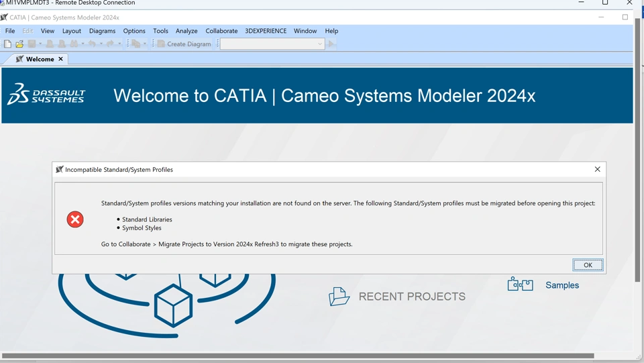644x363 pixels.
Task: Open the Window menu
Action: click(305, 31)
